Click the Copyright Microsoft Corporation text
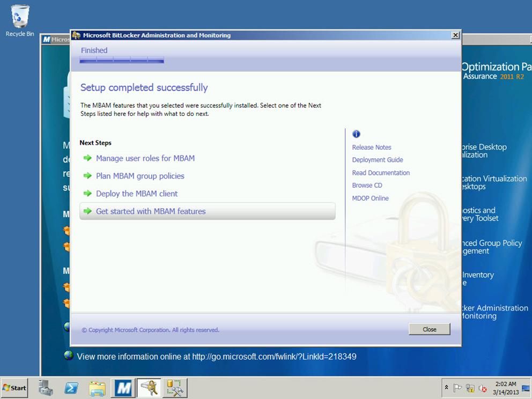 150,330
